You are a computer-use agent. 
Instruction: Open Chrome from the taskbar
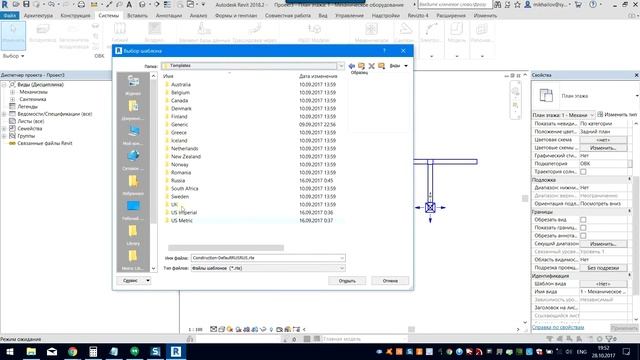[73, 351]
